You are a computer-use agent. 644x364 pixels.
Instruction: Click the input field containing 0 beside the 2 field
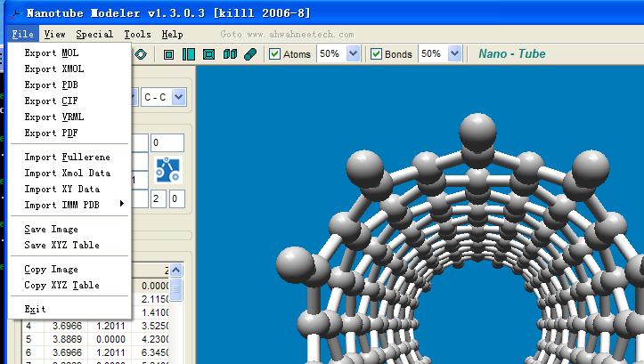coord(176,199)
